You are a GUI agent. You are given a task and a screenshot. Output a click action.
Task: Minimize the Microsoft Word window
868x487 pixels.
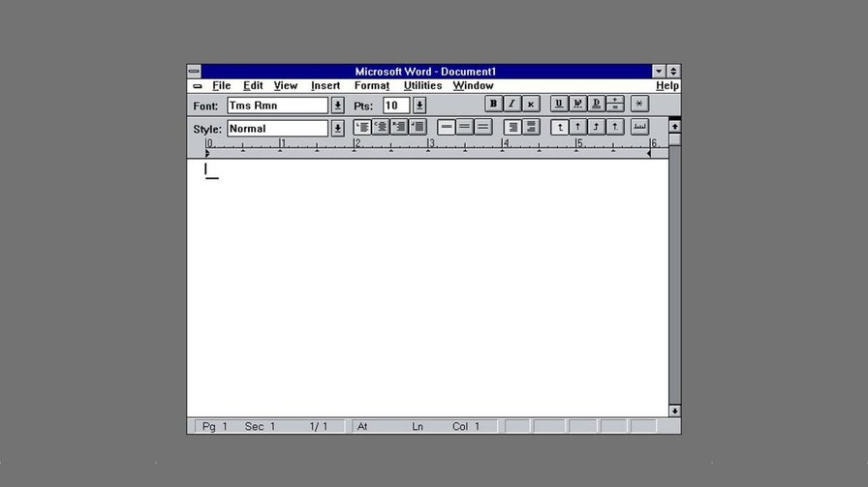click(659, 72)
